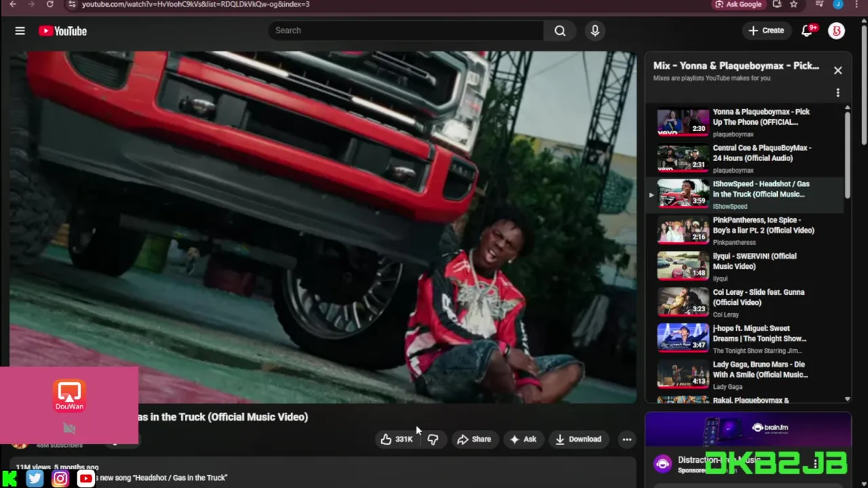
Task: Click the 'Mix - Yonna & Plaqueboymax' title
Action: click(x=736, y=66)
